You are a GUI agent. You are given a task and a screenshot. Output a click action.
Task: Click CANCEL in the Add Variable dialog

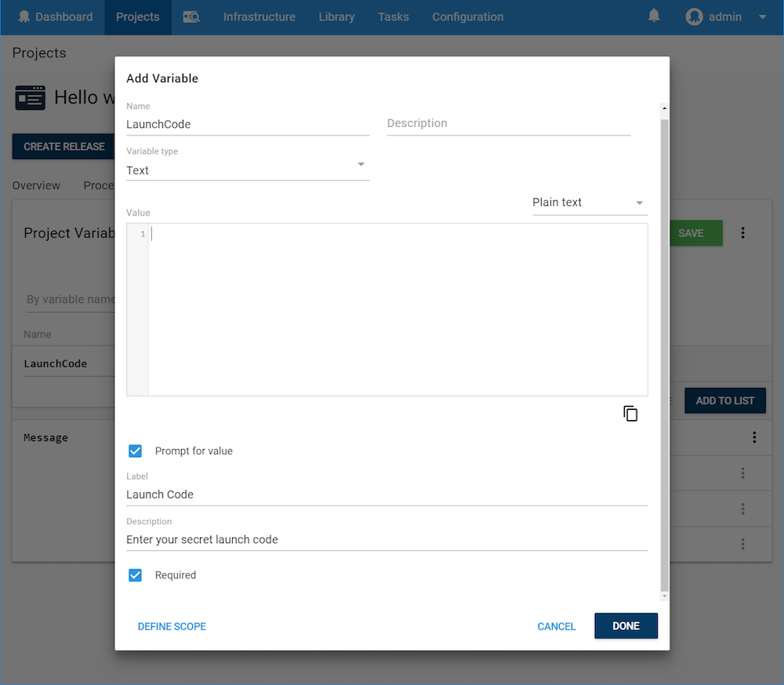(556, 626)
